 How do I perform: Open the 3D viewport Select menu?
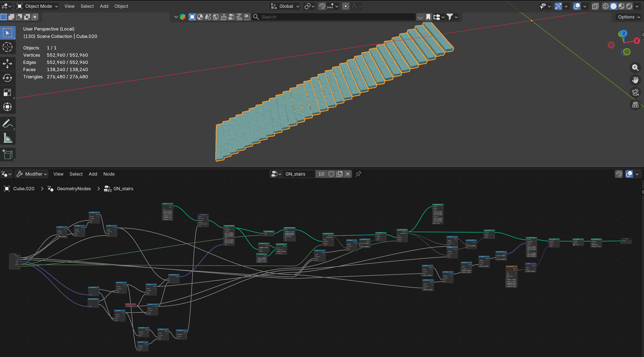(x=87, y=6)
